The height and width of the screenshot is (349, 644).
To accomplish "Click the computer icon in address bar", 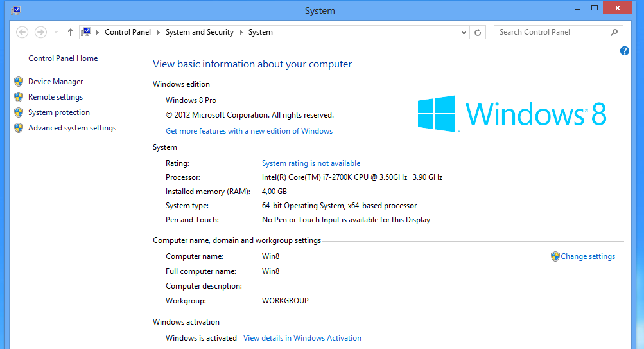I will coord(86,32).
